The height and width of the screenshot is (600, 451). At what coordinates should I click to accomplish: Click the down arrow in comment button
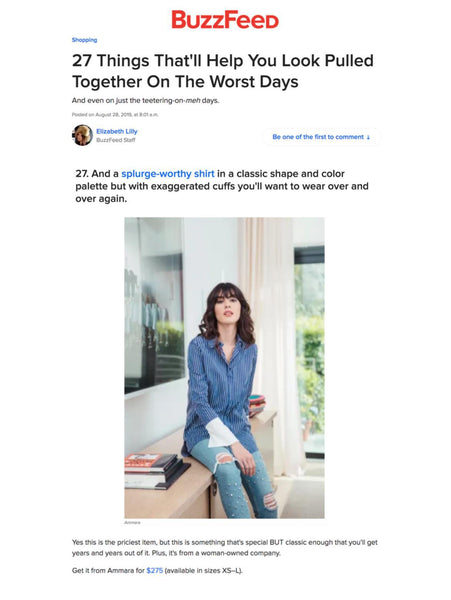coord(368,137)
